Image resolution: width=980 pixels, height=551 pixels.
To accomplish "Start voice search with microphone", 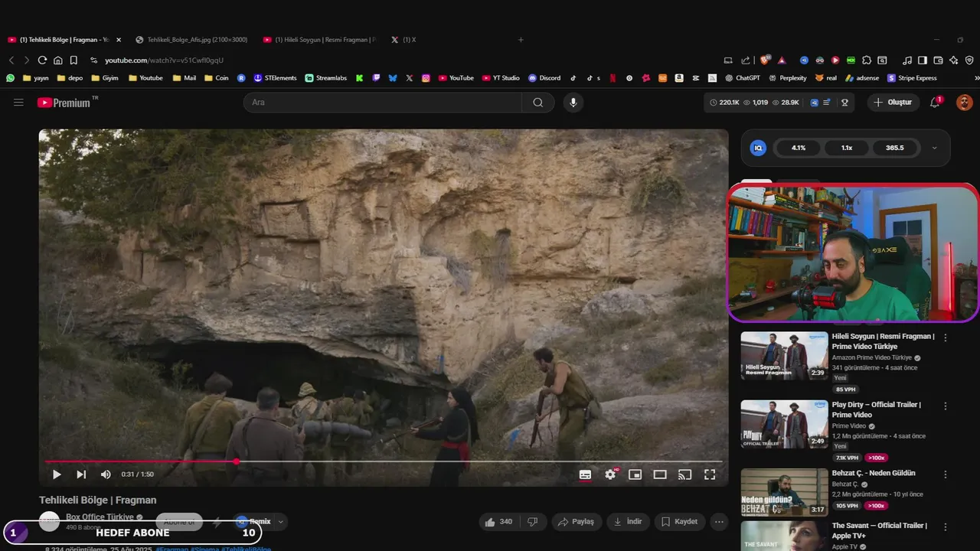I will tap(573, 102).
